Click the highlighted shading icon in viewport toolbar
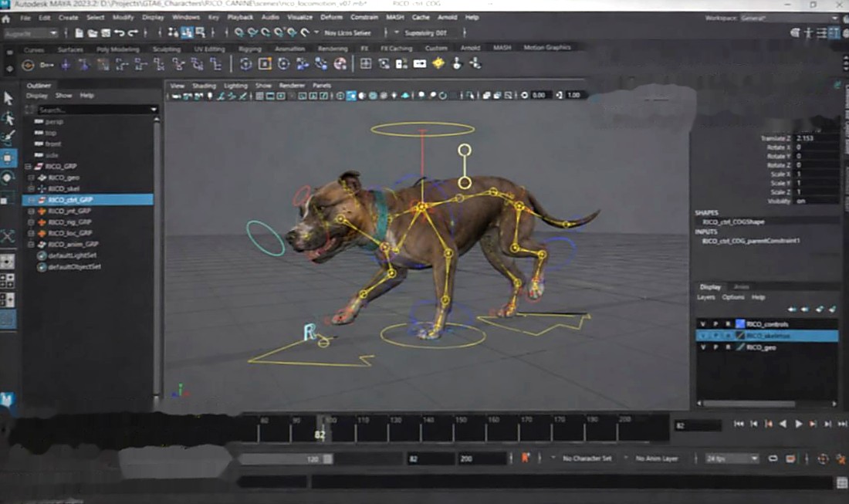 [351, 96]
